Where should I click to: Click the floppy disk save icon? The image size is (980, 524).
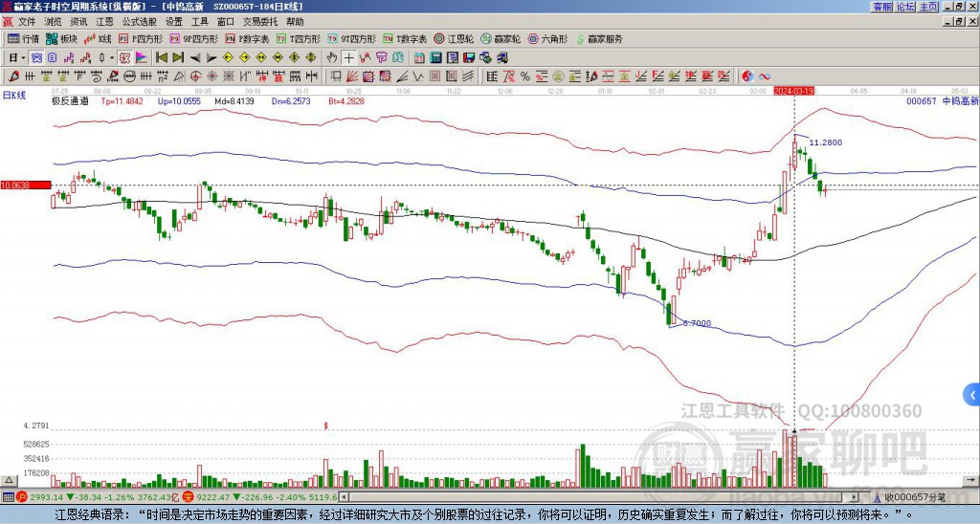click(x=469, y=58)
